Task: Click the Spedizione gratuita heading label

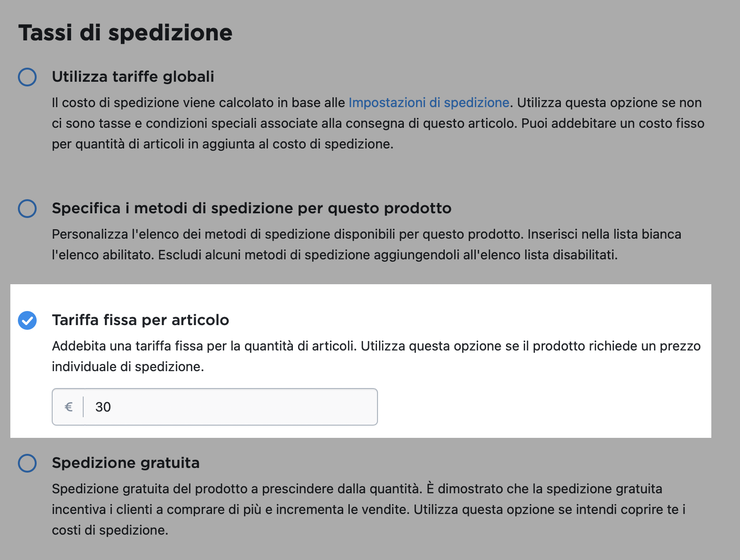Action: coord(126,463)
